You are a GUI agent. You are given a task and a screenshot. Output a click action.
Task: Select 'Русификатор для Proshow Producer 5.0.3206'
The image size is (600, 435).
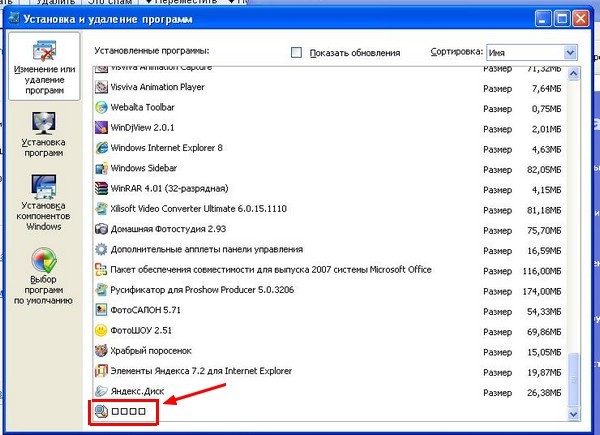[202, 290]
